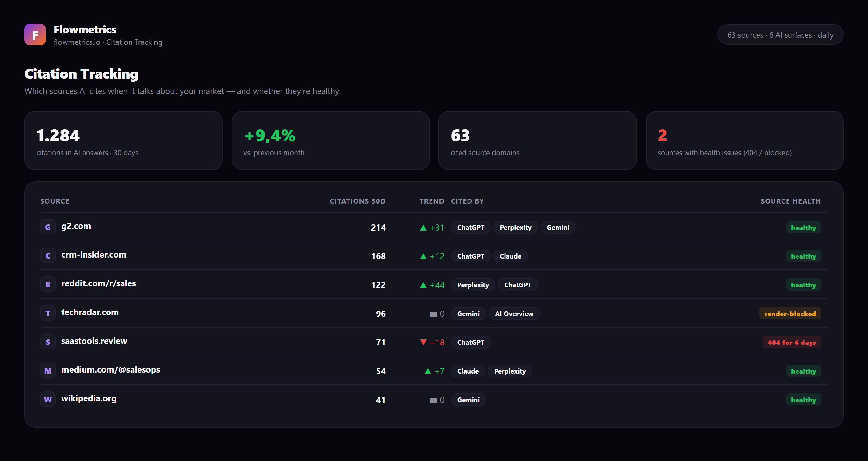868x461 pixels.
Task: Click the healthy badge for crm-insider.com
Action: pyautogui.click(x=804, y=256)
